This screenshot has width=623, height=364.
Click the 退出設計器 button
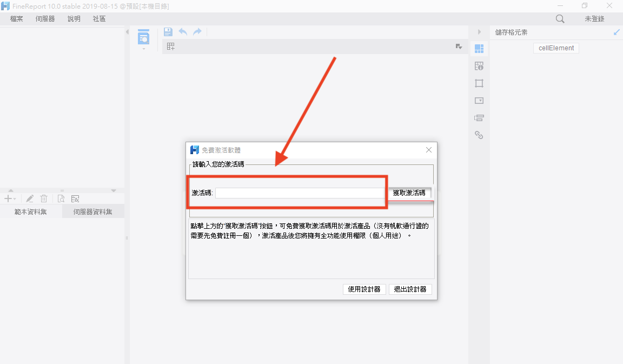410,289
